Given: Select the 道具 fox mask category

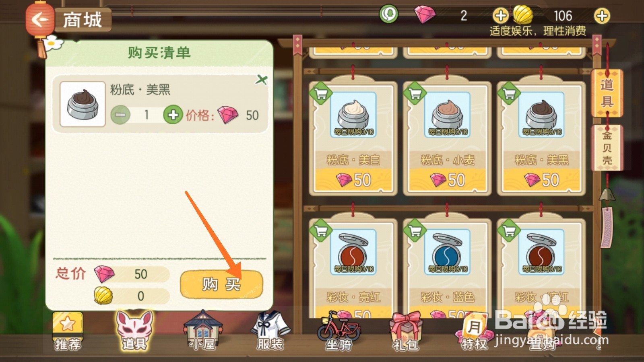Looking at the screenshot, I should click(x=135, y=331).
